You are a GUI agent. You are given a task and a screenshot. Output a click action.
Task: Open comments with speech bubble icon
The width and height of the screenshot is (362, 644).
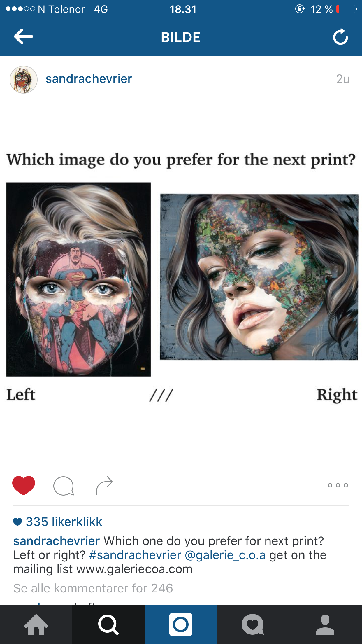click(x=64, y=486)
